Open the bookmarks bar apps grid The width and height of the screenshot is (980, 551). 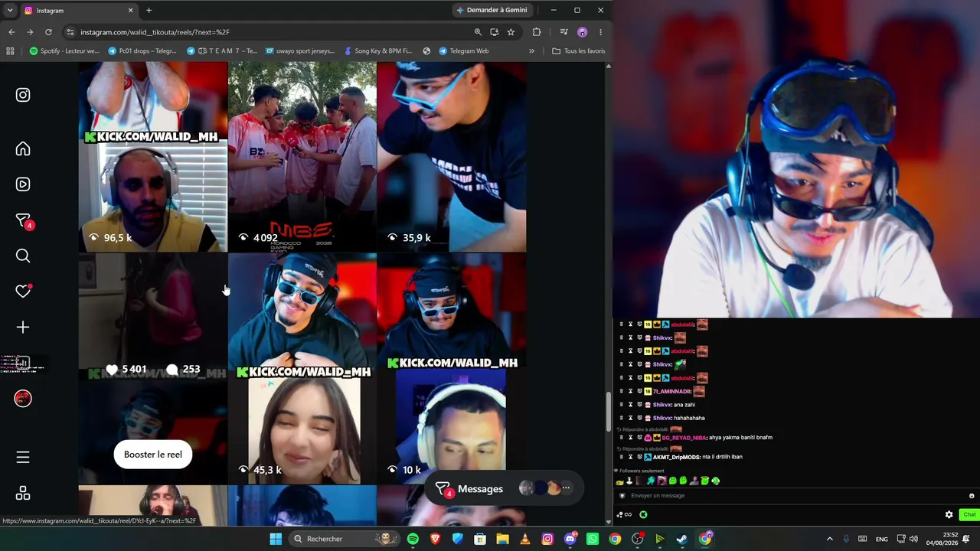(10, 51)
